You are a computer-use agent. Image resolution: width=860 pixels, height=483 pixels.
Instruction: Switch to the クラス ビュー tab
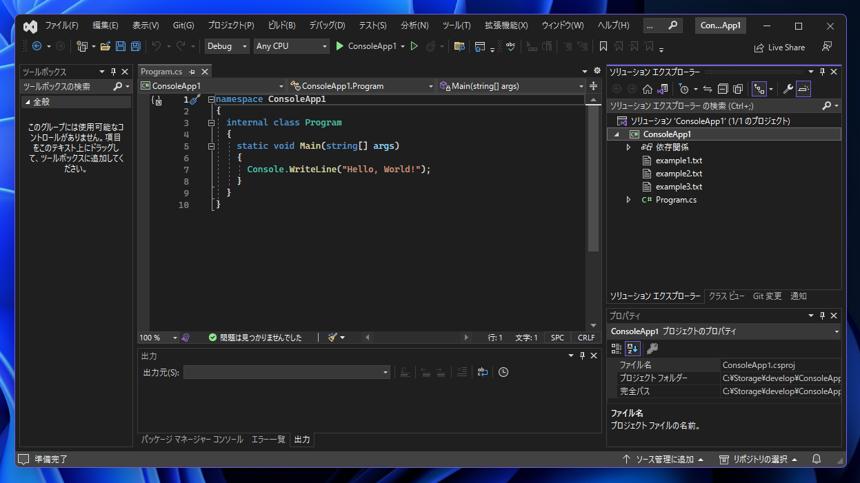click(727, 296)
